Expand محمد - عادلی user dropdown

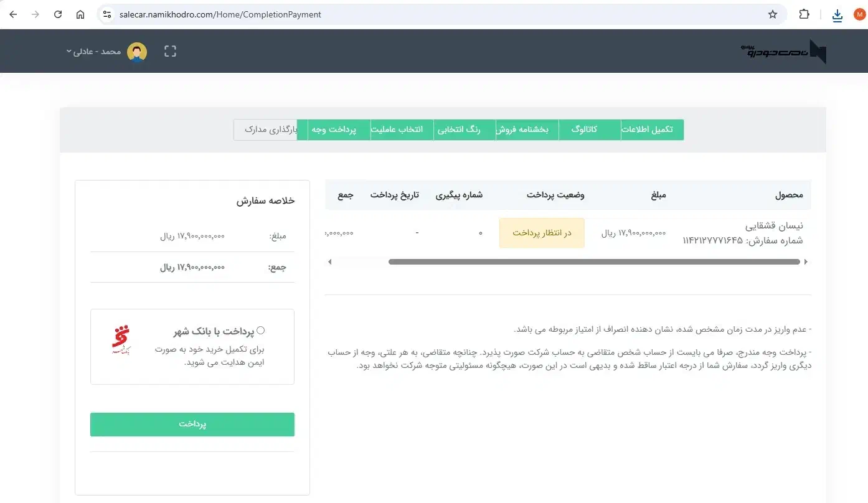click(x=93, y=52)
